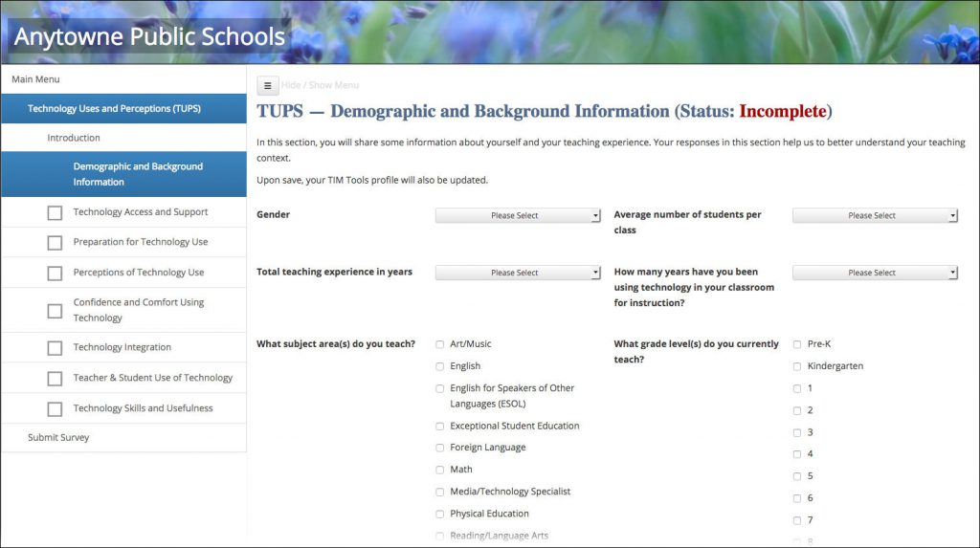Click the status box beside Technology Skills and Usefulness
Screen dimensions: 980x548
tap(55, 409)
